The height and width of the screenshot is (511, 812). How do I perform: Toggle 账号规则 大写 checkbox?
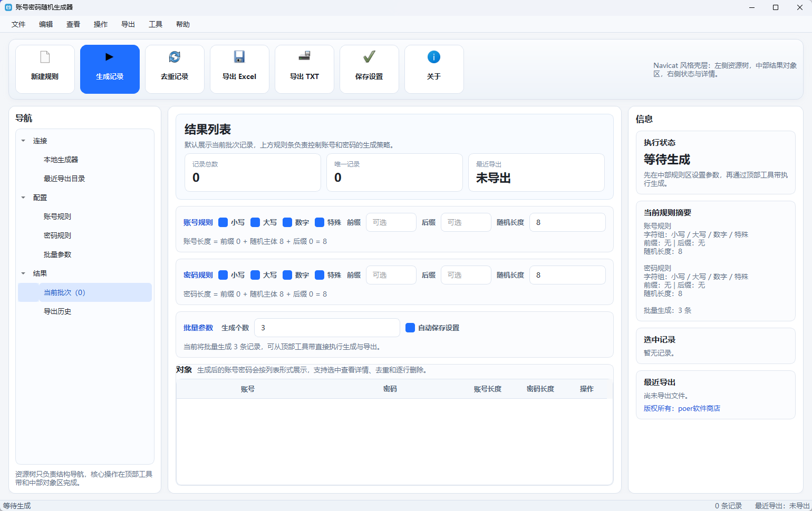click(x=255, y=222)
